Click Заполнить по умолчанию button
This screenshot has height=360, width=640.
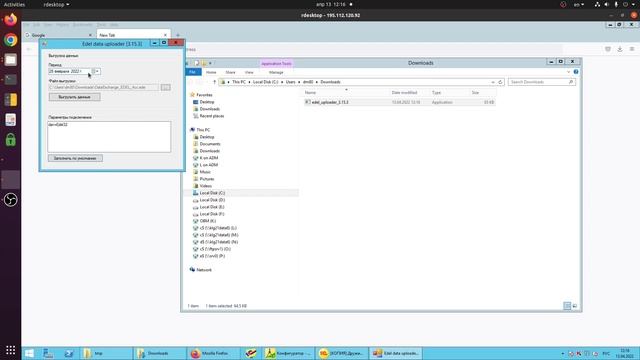[x=75, y=158]
